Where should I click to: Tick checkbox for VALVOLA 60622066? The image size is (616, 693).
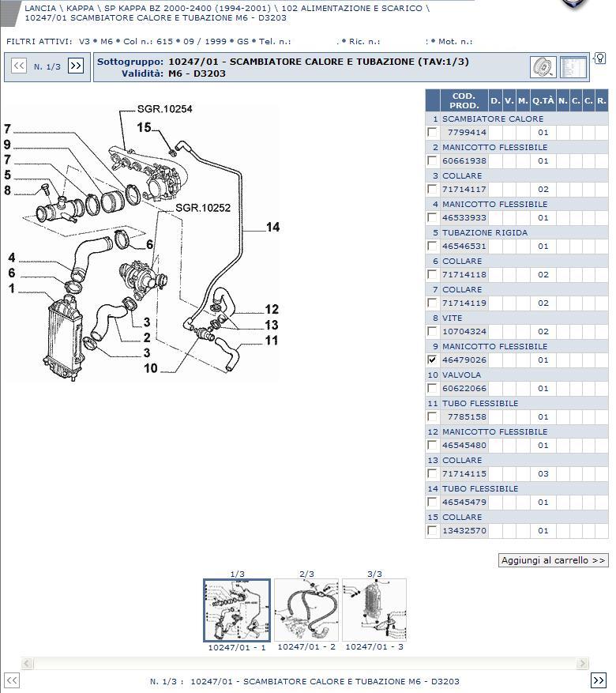coord(432,388)
